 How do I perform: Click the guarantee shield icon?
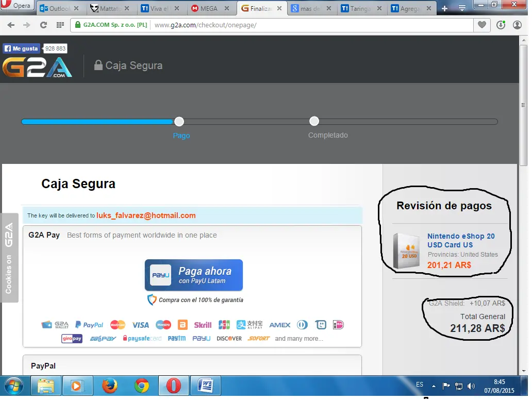[152, 299]
